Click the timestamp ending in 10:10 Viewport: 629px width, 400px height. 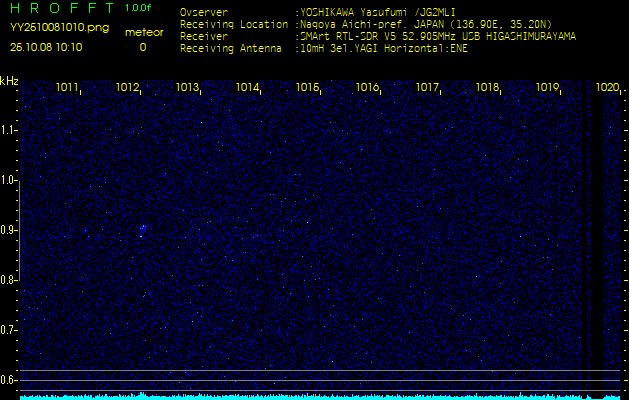(x=46, y=47)
